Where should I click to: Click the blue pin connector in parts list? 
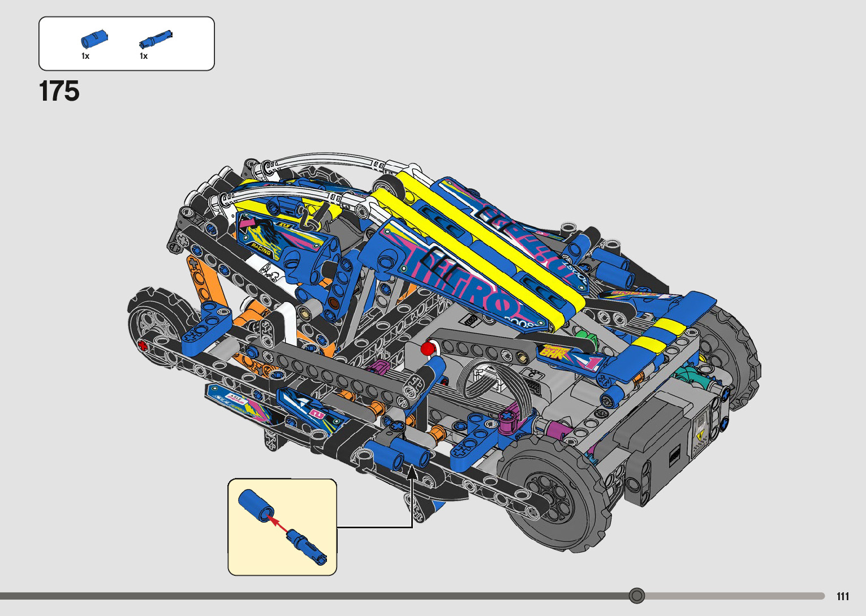point(94,39)
